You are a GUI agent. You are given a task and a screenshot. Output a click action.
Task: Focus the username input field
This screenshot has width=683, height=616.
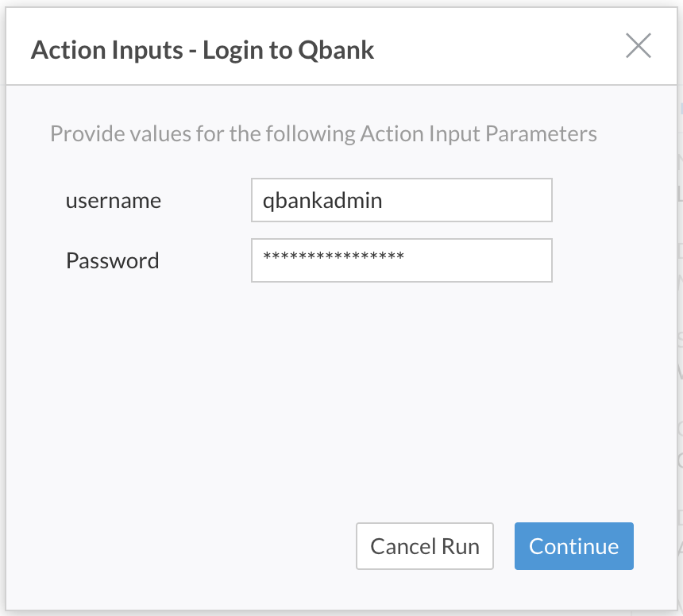[402, 200]
